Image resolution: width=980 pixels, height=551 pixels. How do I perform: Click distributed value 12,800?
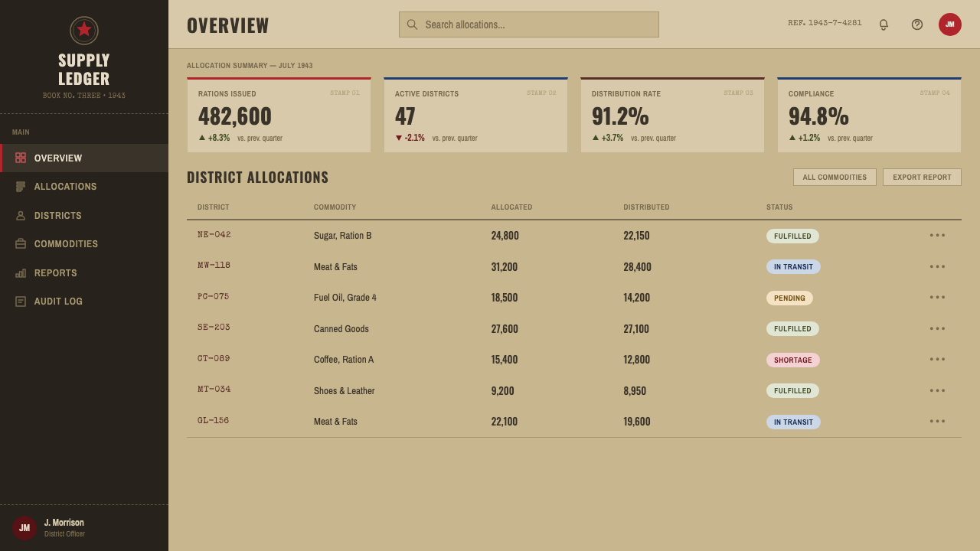click(x=637, y=360)
